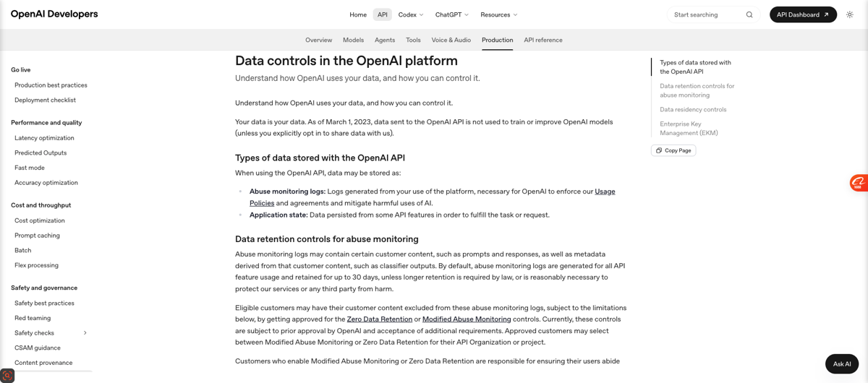Screen dimensions: 868x383
Task: Open the API Dashboard button
Action: [803, 14]
